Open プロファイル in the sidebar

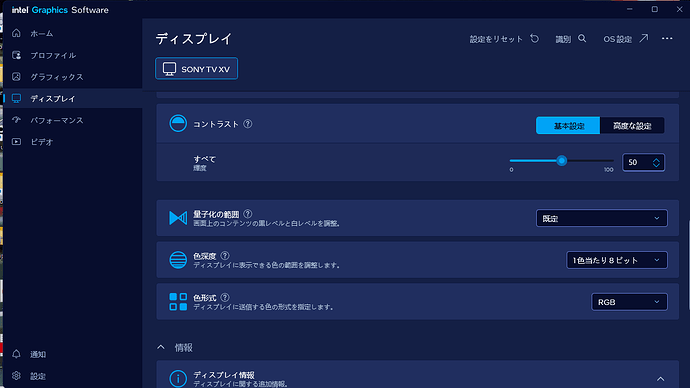[53, 55]
